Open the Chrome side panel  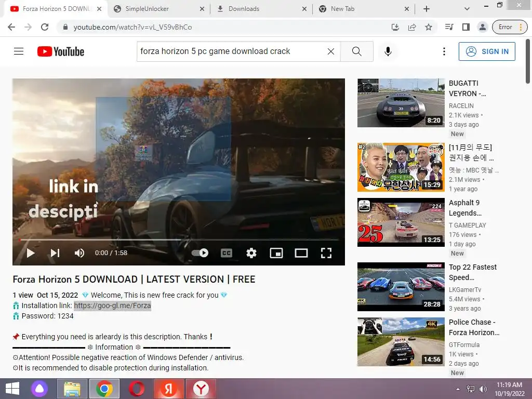pos(466,27)
